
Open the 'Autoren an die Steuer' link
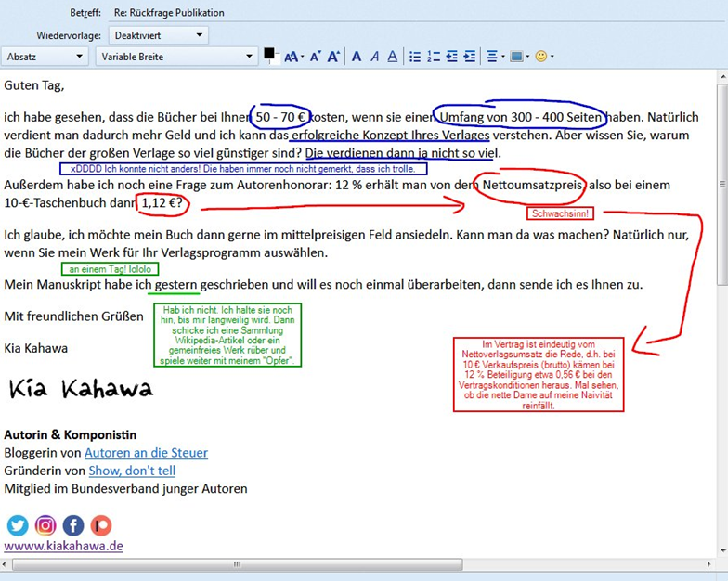[x=146, y=453]
